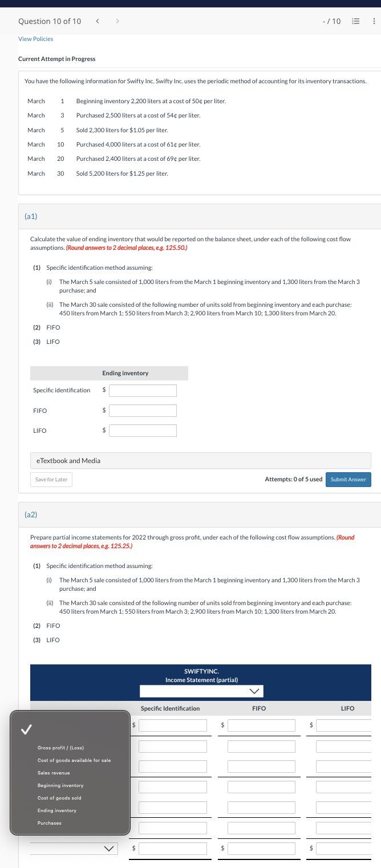
Task: Click the FIFO ending inventory input box
Action: pos(142,411)
